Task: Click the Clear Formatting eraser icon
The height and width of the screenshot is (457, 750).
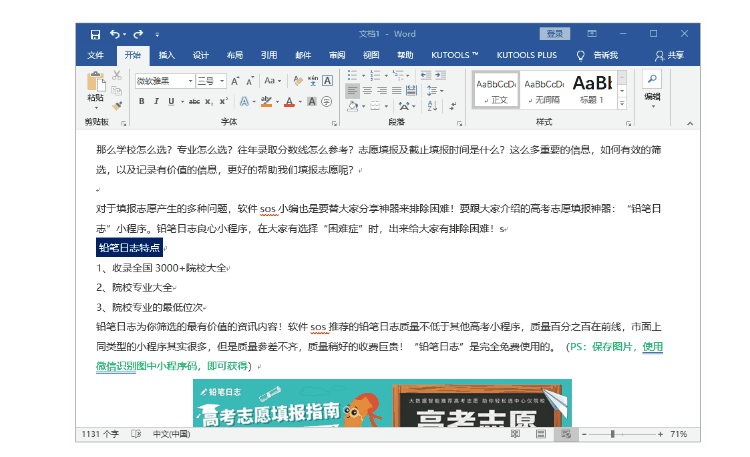Action: click(298, 81)
